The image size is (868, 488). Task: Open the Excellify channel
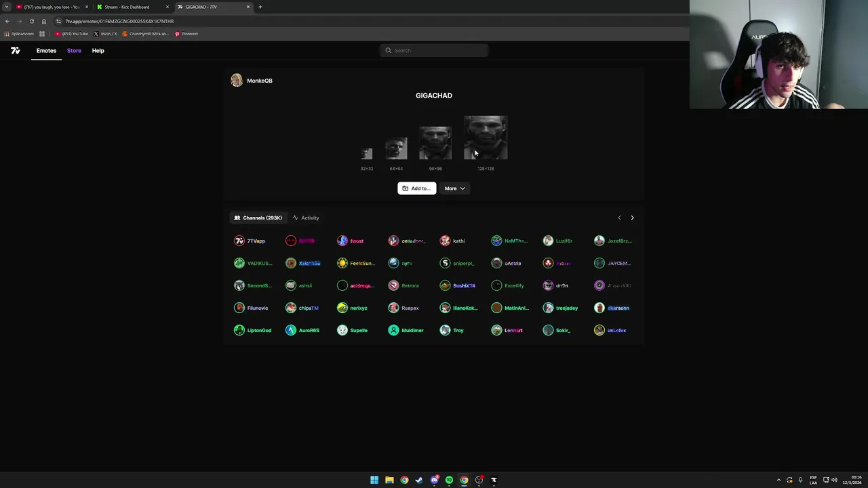[x=508, y=285]
